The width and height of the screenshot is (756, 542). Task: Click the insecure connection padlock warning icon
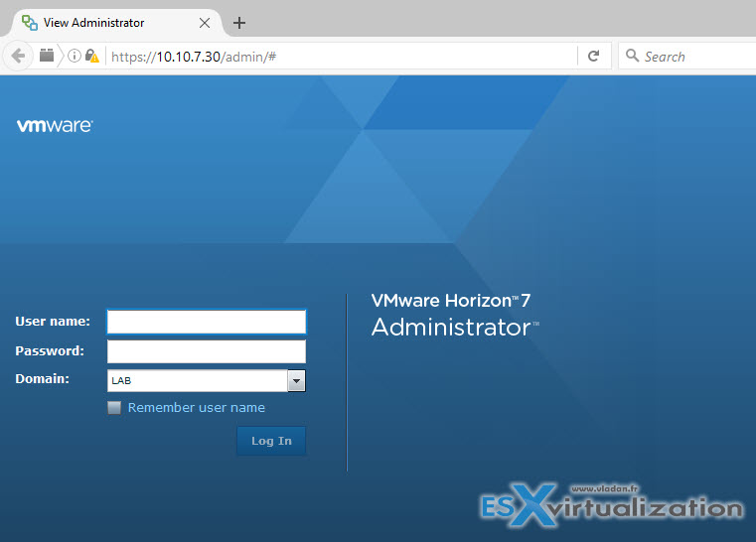(x=92, y=56)
